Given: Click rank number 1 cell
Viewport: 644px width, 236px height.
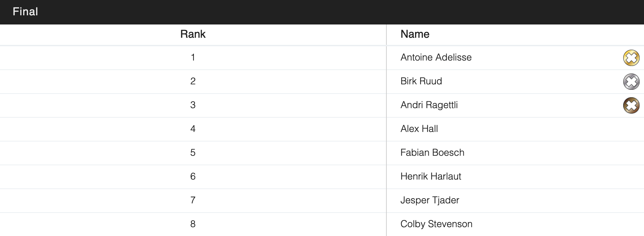Looking at the screenshot, I should [x=193, y=57].
